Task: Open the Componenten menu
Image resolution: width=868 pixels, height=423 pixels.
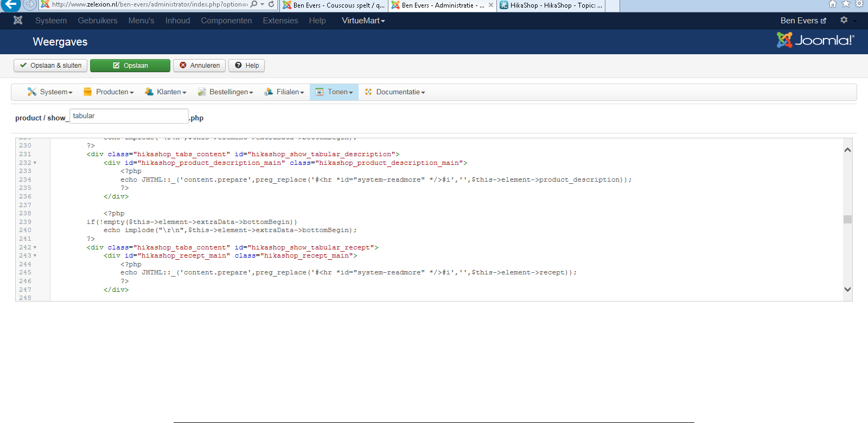Action: tap(226, 21)
